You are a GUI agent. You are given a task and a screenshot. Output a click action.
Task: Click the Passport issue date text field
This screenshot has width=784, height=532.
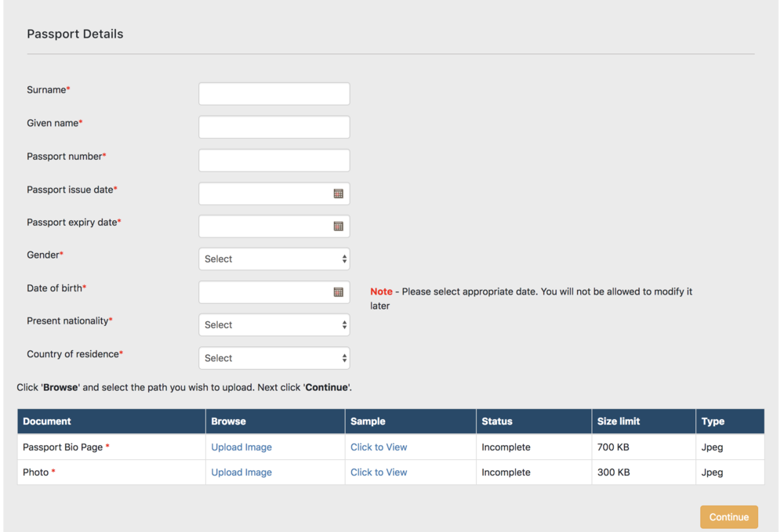click(264, 194)
